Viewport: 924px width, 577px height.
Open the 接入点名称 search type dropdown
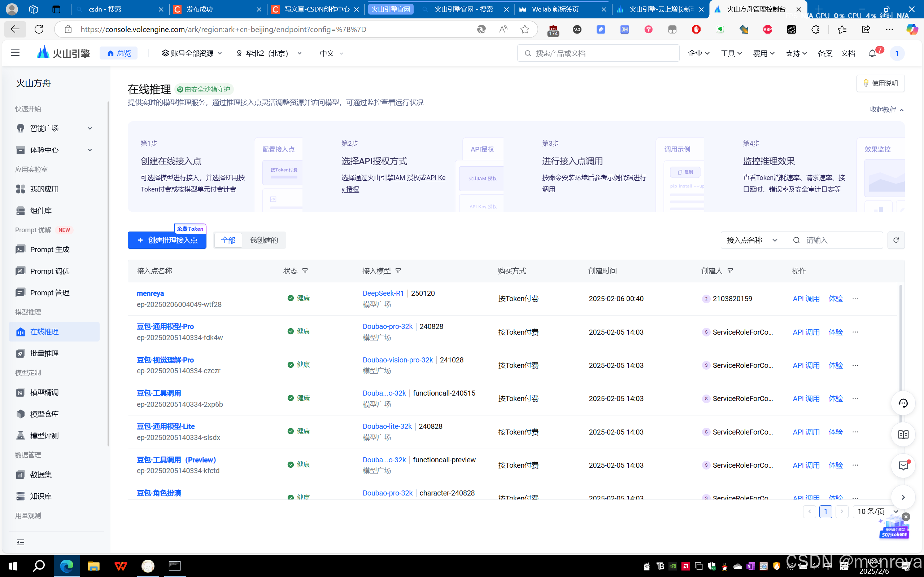tap(752, 240)
